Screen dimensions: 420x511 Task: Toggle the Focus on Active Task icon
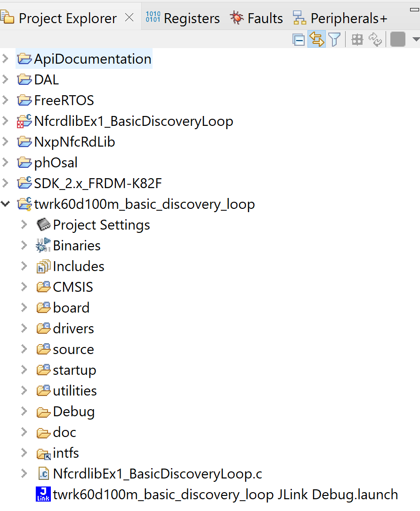point(357,39)
